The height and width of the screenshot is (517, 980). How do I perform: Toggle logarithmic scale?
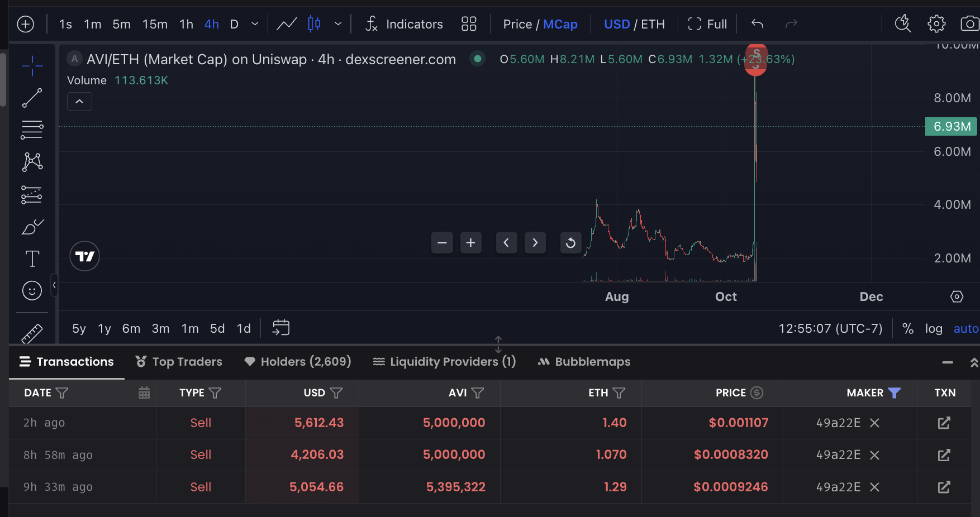[933, 328]
